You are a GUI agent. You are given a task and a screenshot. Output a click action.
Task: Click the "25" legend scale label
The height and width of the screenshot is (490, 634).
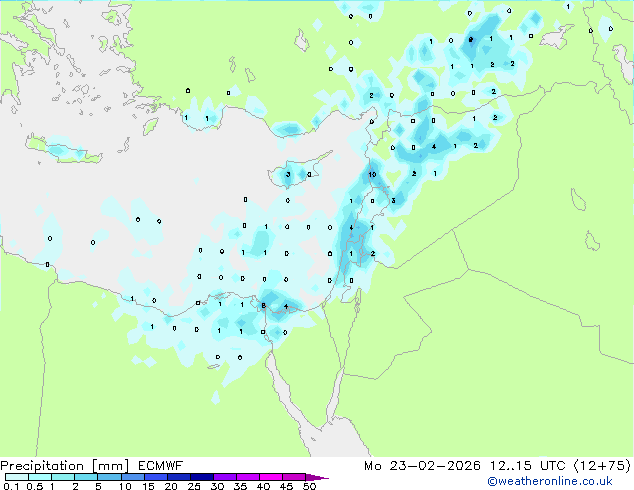(x=194, y=486)
